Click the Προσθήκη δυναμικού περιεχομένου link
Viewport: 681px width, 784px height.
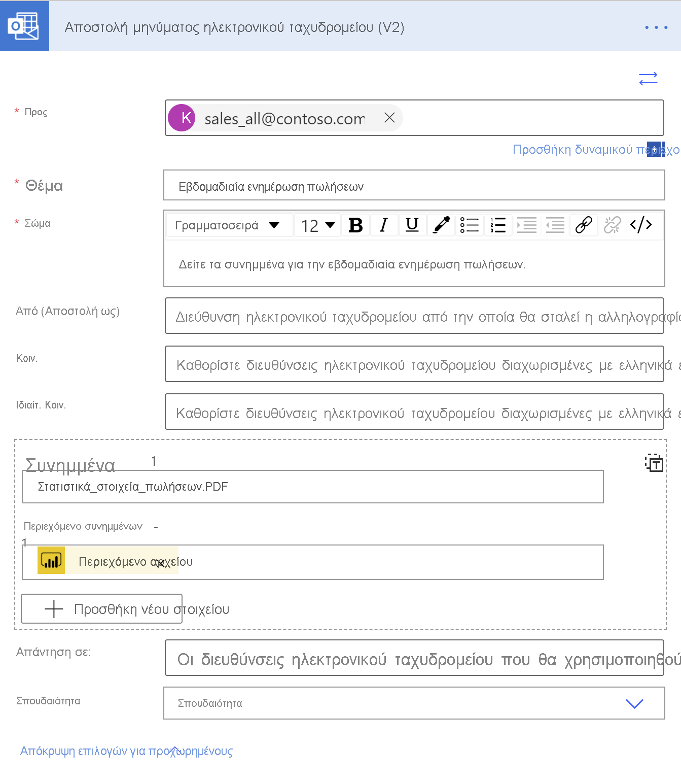[596, 150]
